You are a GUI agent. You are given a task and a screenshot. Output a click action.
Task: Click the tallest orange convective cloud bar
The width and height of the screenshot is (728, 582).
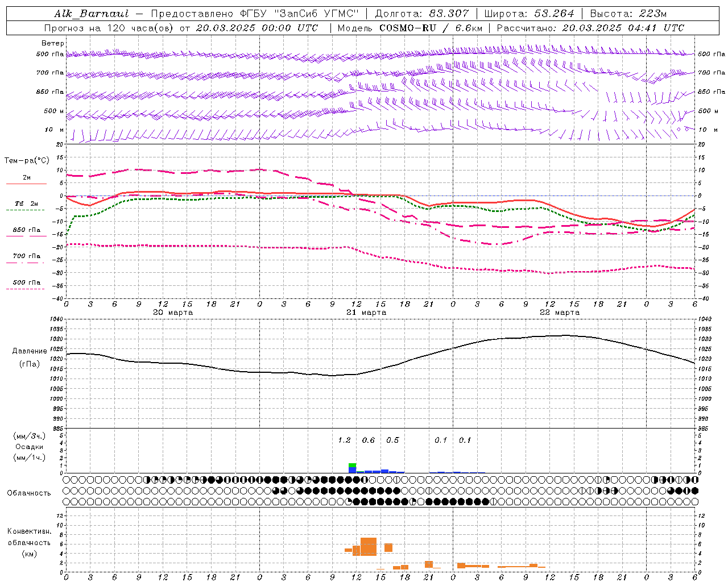click(369, 547)
